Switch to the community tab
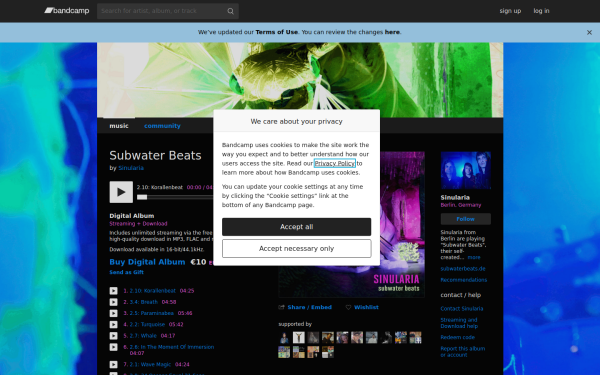The image size is (600, 375). 162,126
